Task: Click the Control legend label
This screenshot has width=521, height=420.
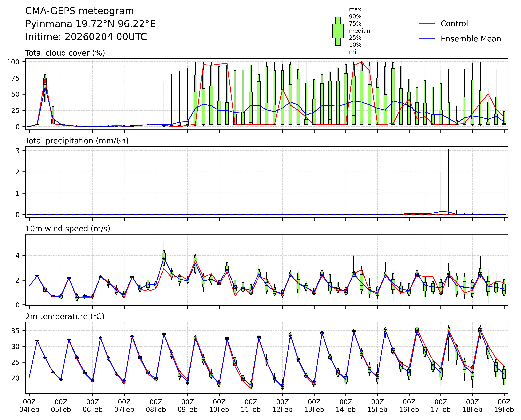Action: pos(454,24)
